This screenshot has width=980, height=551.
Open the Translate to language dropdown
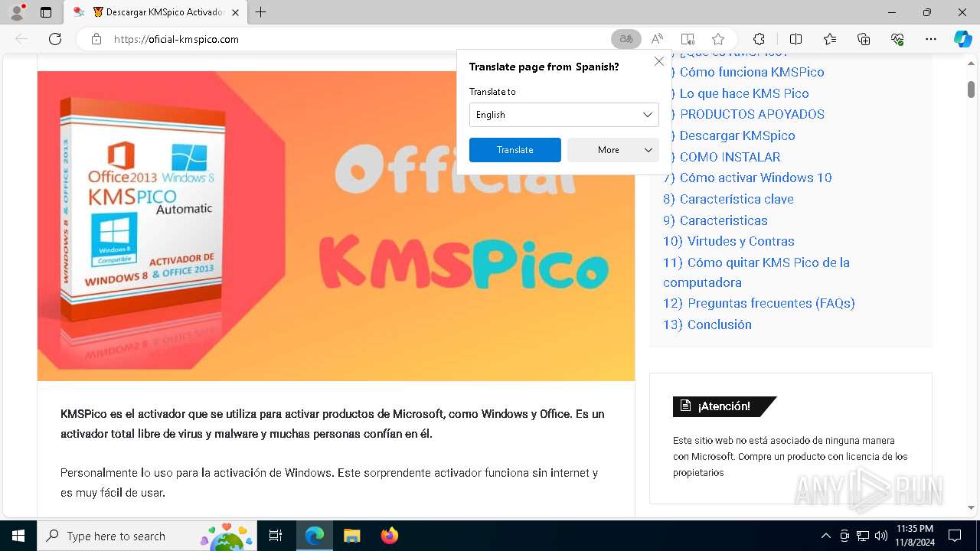coord(564,115)
